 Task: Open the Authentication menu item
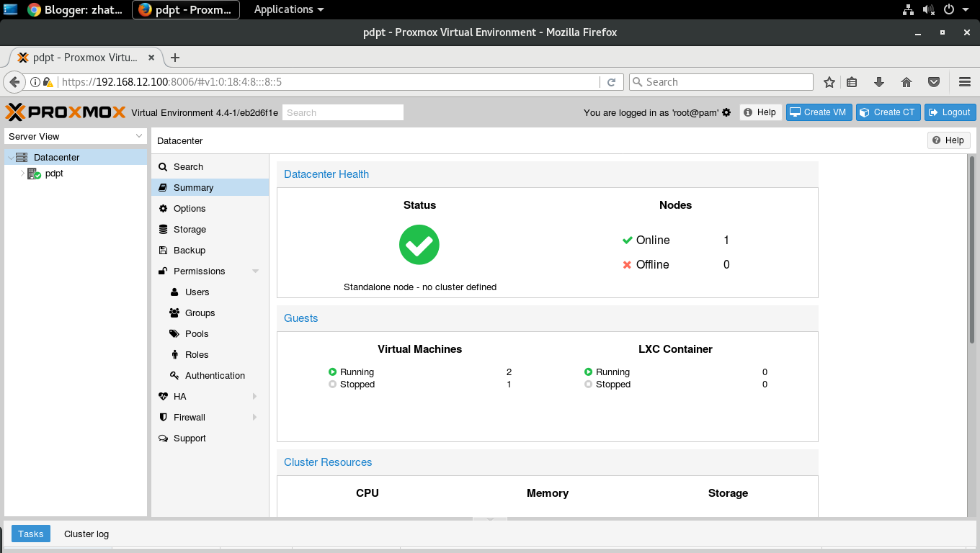(210, 376)
